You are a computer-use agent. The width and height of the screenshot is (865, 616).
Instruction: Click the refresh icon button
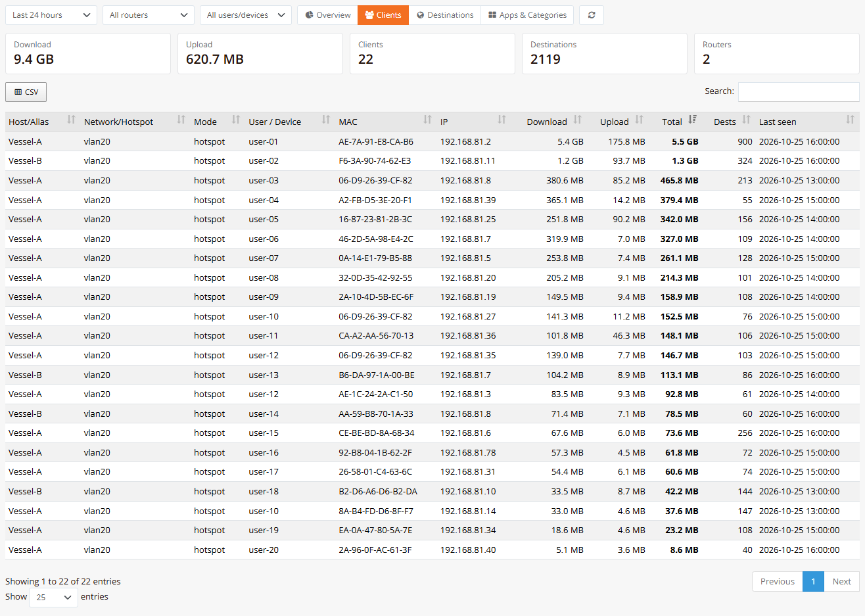(x=592, y=15)
